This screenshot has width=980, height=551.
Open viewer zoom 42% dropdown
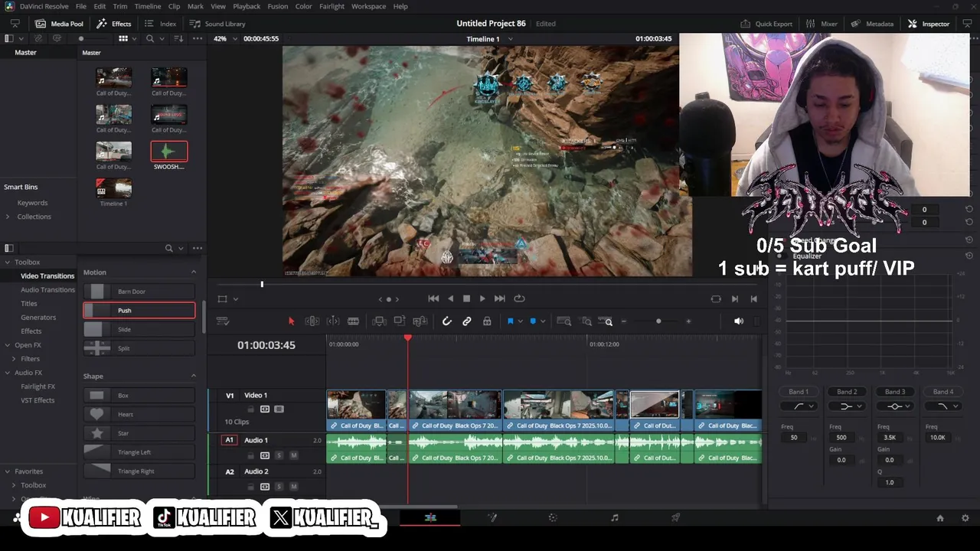[x=235, y=38]
